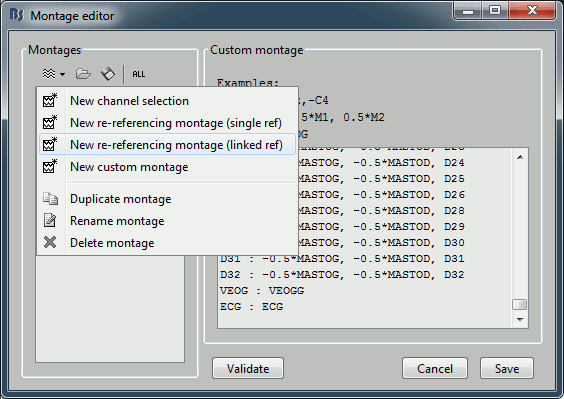Click icon beside New custom montage
This screenshot has height=399, width=564.
pyautogui.click(x=50, y=166)
